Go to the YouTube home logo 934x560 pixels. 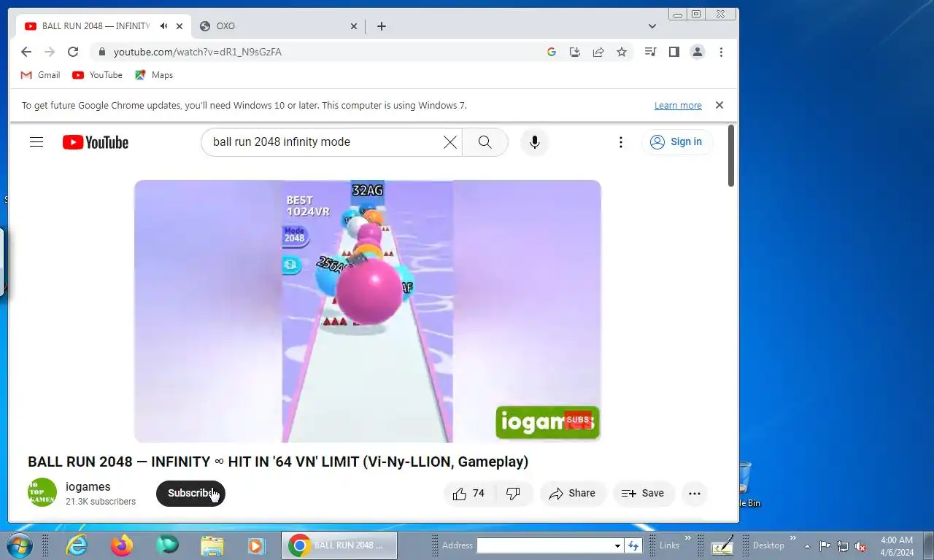click(96, 142)
